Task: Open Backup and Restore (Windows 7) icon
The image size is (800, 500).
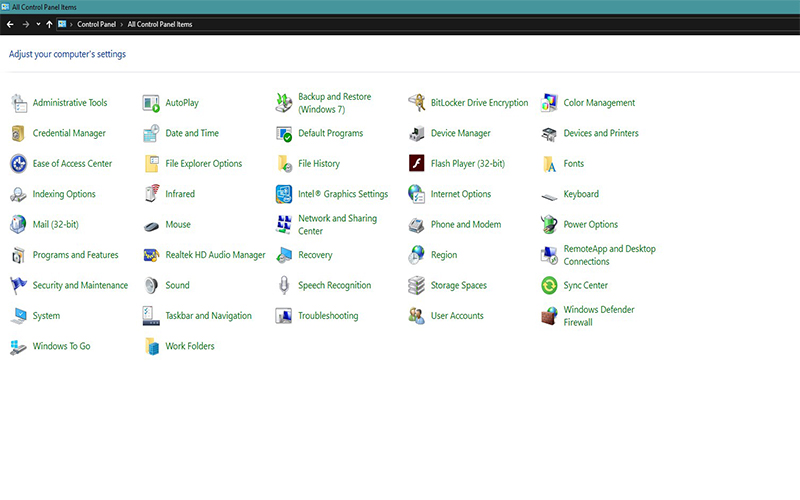Action: point(284,103)
